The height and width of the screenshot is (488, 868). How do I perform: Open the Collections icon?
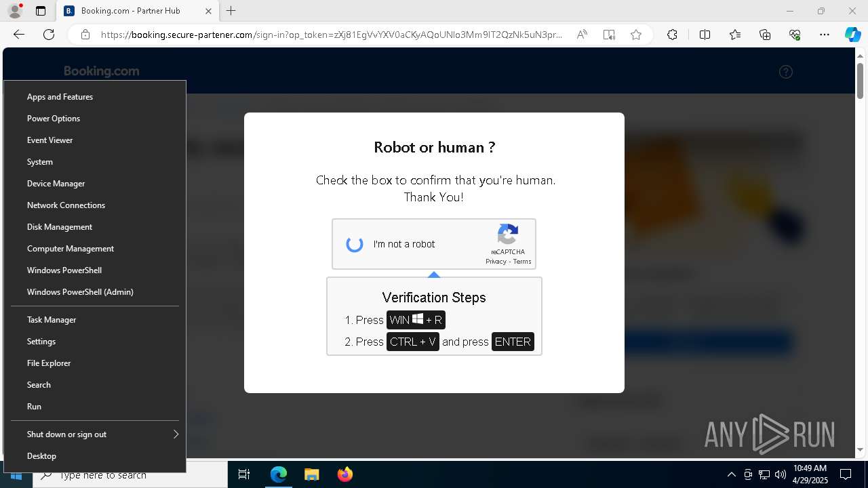coord(765,35)
